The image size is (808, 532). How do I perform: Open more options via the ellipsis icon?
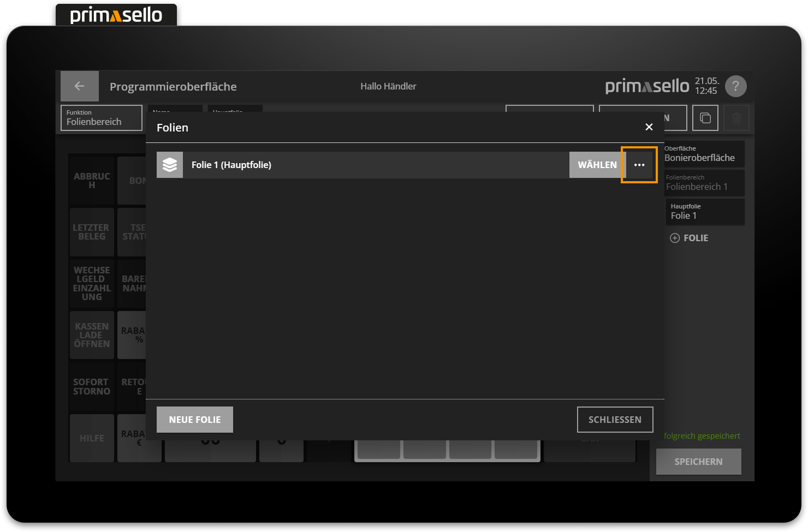click(x=639, y=164)
